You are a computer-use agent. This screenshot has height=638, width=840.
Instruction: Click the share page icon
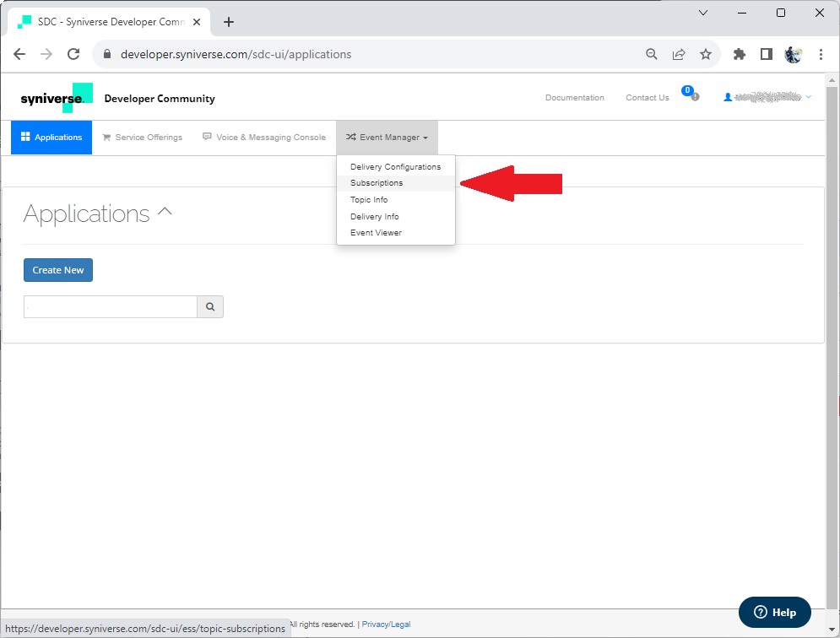(679, 54)
